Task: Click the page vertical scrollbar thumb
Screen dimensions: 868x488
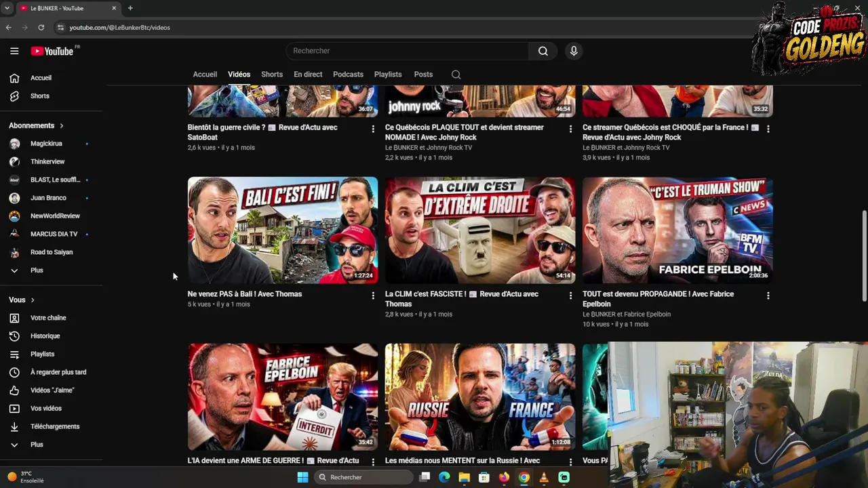Action: (x=864, y=256)
